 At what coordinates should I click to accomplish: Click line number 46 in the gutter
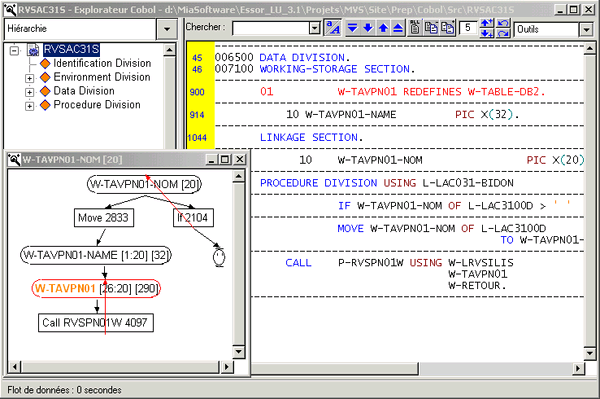197,69
